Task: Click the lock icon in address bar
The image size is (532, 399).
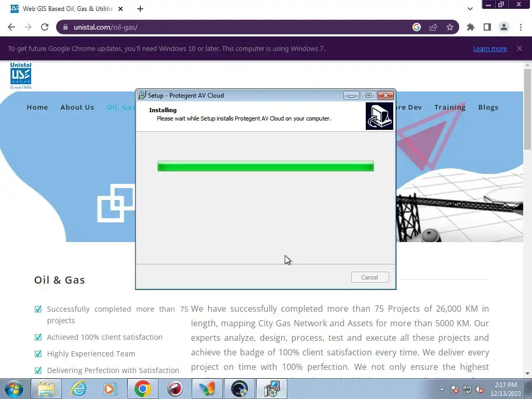Action: coord(65,27)
